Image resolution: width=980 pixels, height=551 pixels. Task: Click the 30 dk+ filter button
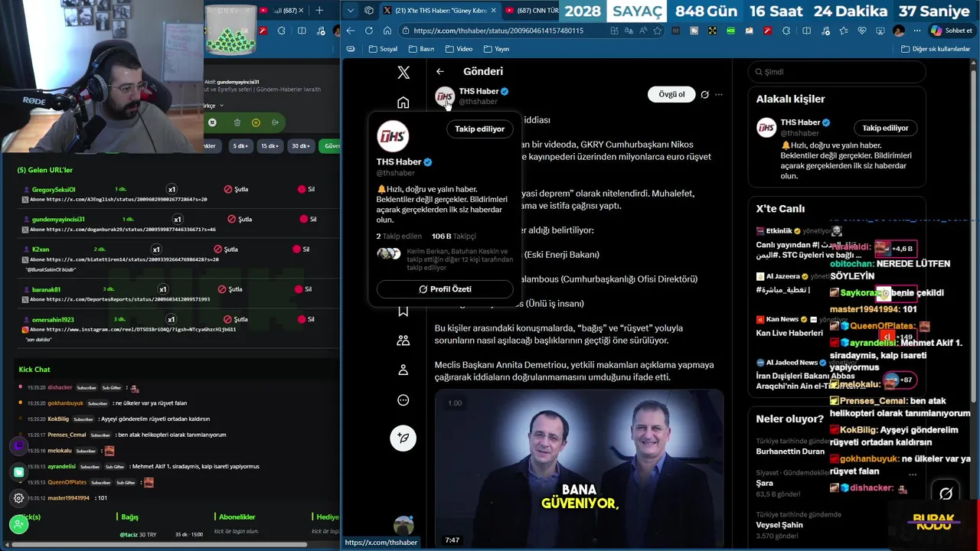pyautogui.click(x=301, y=145)
